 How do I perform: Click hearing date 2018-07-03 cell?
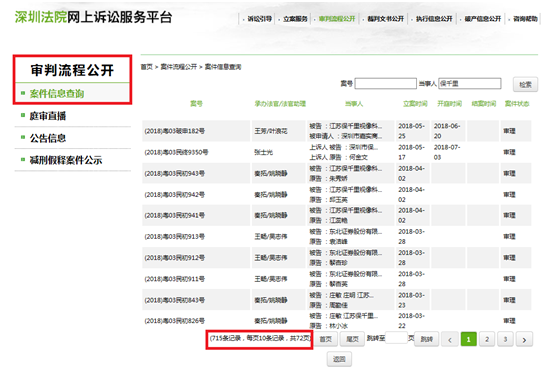point(447,152)
